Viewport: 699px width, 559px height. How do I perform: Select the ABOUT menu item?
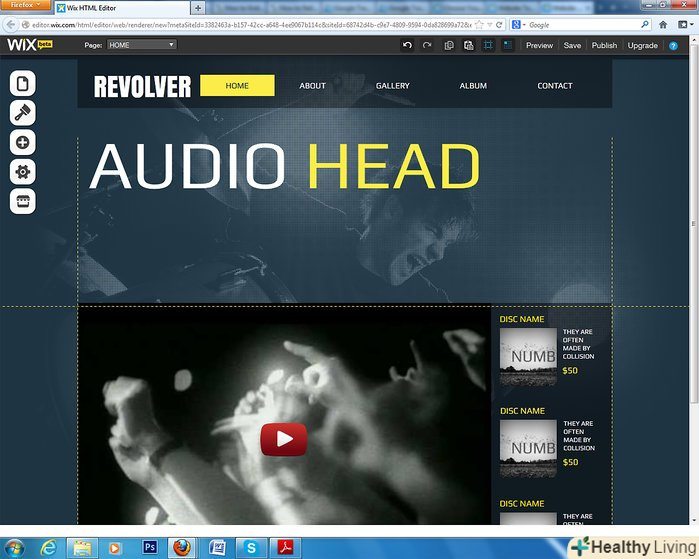pos(312,86)
